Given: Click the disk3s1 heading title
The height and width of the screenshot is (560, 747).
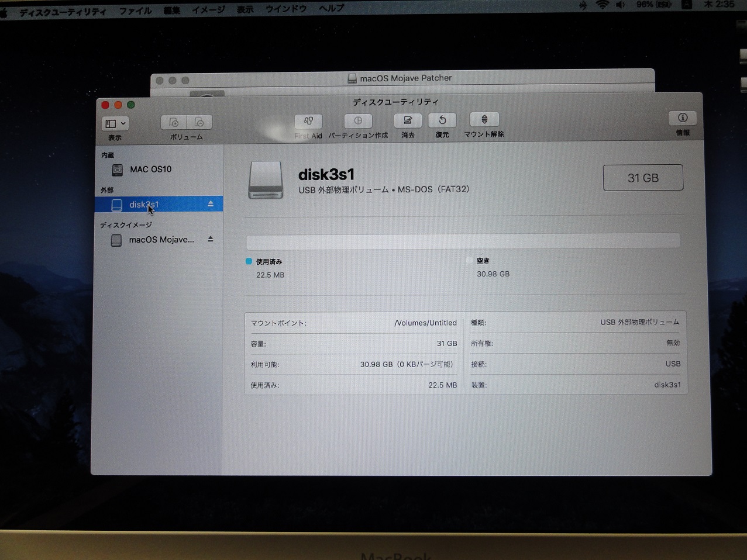Looking at the screenshot, I should click(x=326, y=174).
